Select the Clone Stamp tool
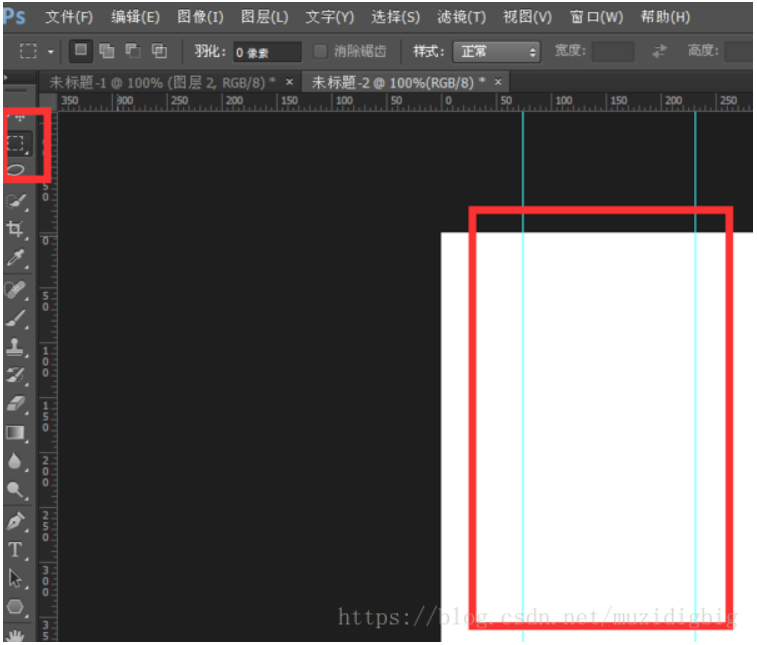 pos(16,347)
